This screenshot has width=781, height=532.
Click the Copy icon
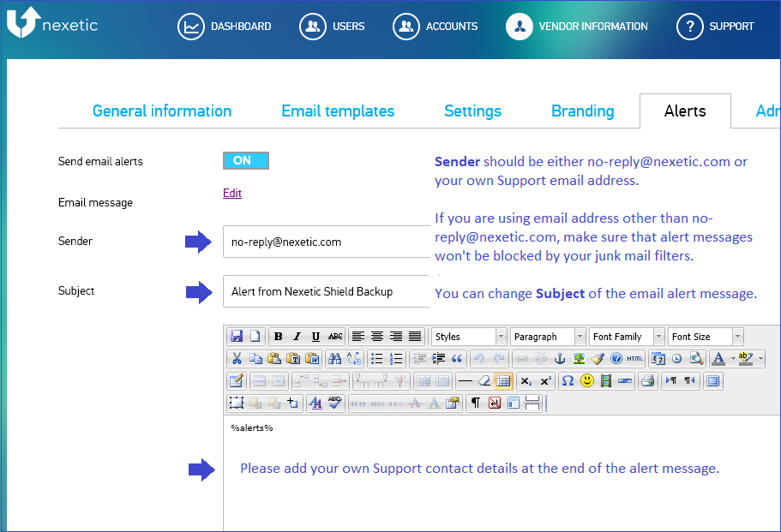point(255,358)
